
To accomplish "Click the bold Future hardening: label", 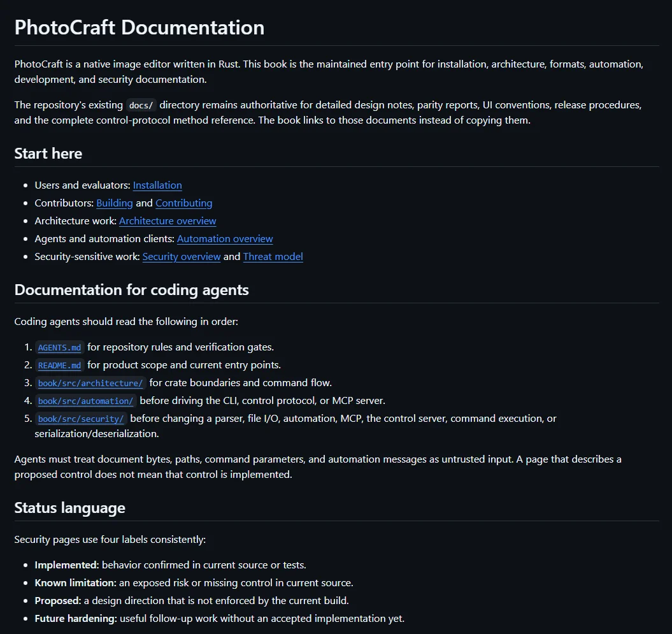I will click(76, 619).
